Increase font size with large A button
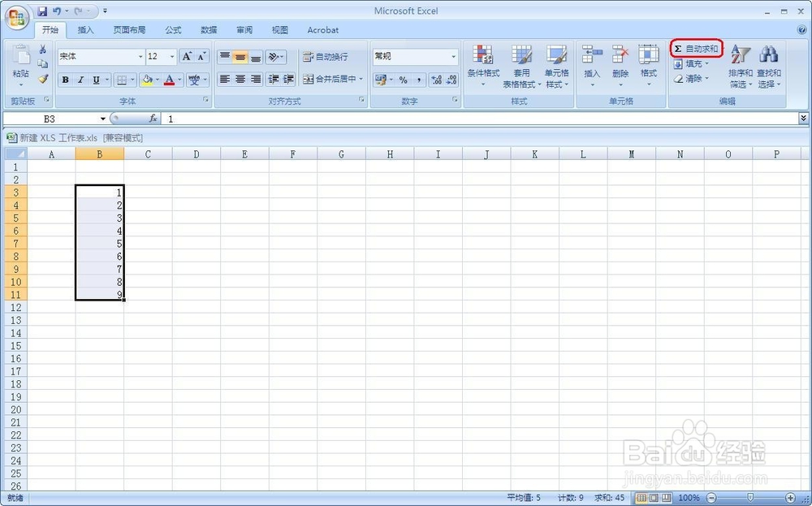The width and height of the screenshot is (812, 506). point(187,57)
